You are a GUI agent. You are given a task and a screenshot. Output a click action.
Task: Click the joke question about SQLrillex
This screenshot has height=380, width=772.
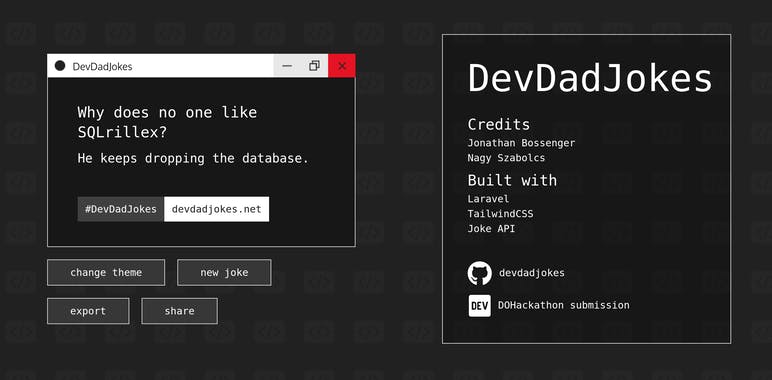[x=167, y=123]
